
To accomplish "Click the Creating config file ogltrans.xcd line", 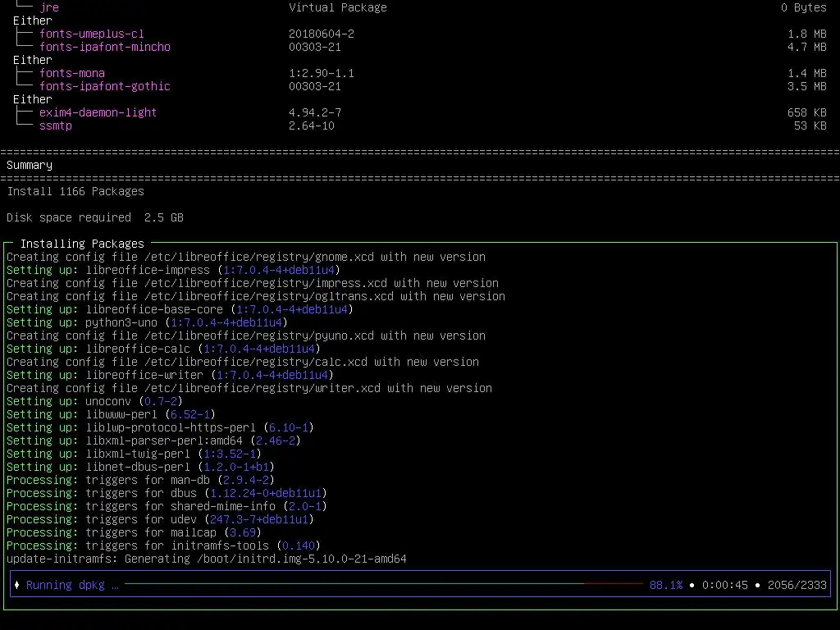I will point(256,296).
